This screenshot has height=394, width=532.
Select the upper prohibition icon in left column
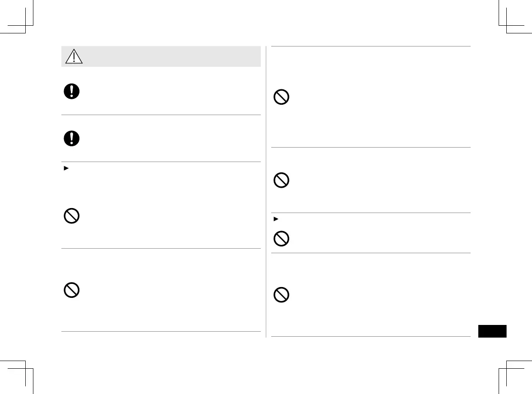(x=72, y=217)
